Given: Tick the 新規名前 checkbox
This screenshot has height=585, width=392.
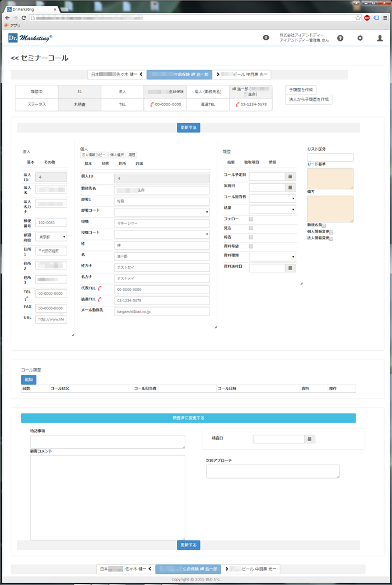Looking at the screenshot, I should (x=324, y=226).
